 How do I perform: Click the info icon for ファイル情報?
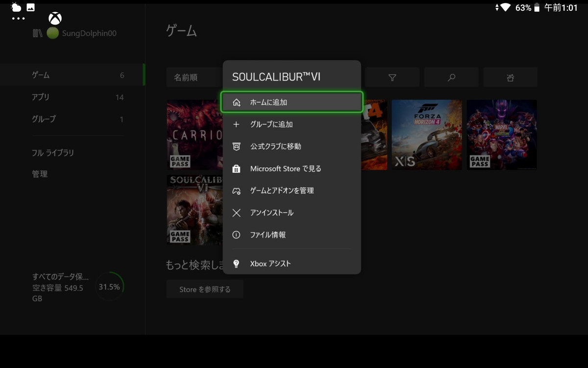click(x=237, y=235)
